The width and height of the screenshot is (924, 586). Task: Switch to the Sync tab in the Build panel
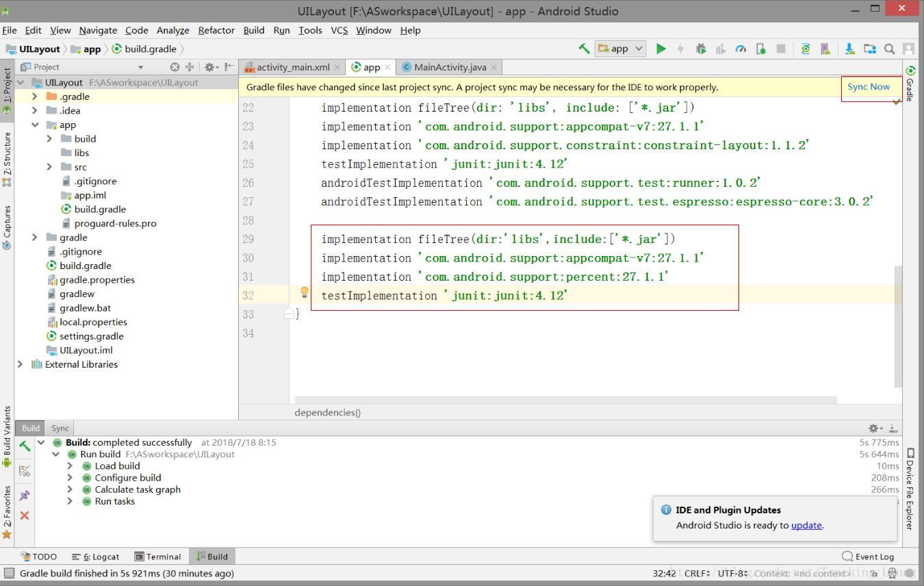pos(60,428)
